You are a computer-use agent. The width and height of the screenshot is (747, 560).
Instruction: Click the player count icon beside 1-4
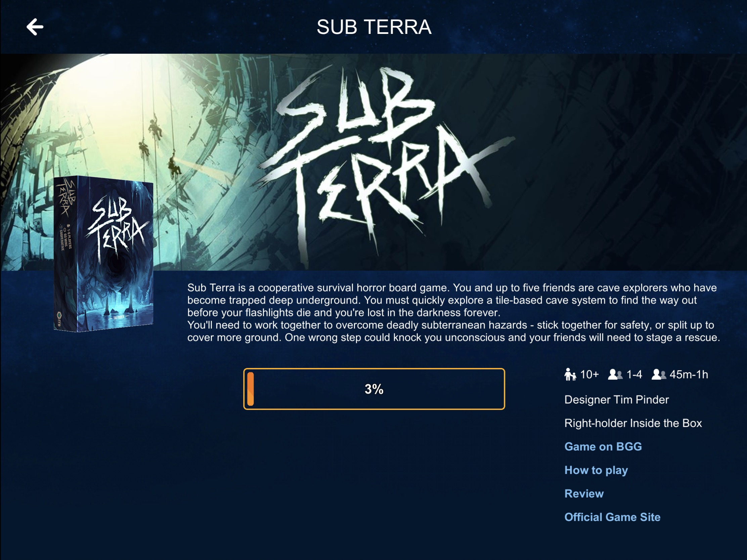[615, 374]
